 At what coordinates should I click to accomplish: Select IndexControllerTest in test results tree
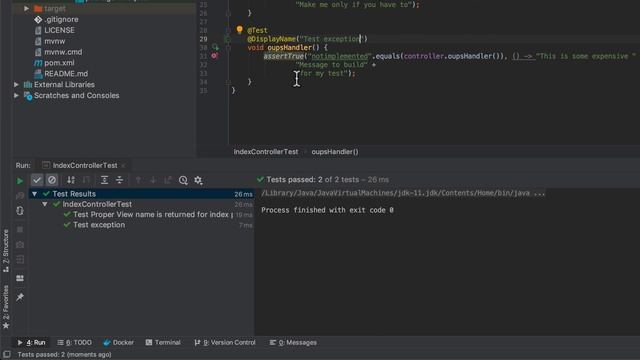[x=141, y=204]
